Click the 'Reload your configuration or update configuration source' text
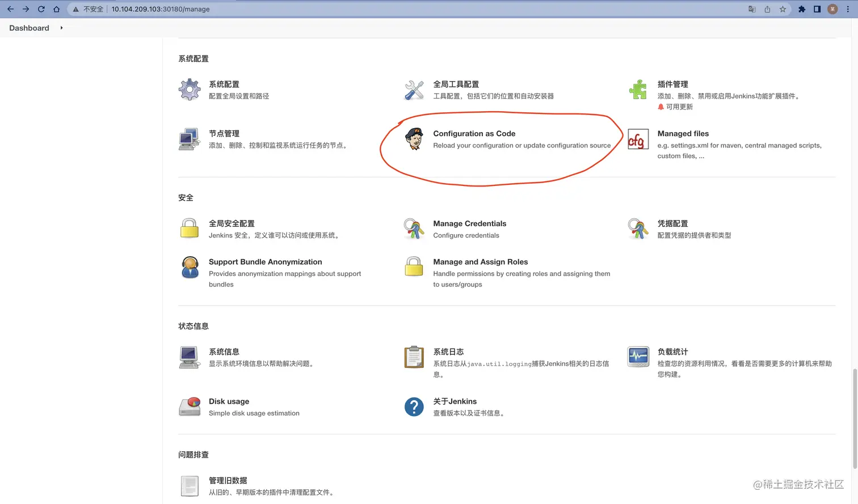 (x=521, y=145)
